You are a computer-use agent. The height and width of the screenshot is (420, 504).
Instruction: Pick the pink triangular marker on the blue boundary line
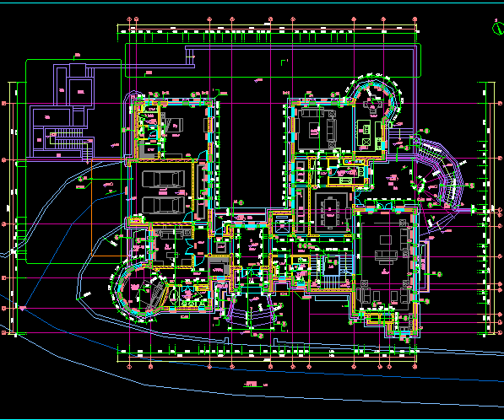tap(22, 309)
